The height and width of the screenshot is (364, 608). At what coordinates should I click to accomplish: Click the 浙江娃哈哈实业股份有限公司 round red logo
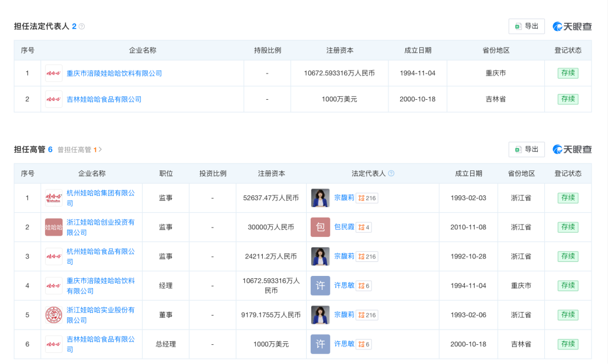(54, 315)
